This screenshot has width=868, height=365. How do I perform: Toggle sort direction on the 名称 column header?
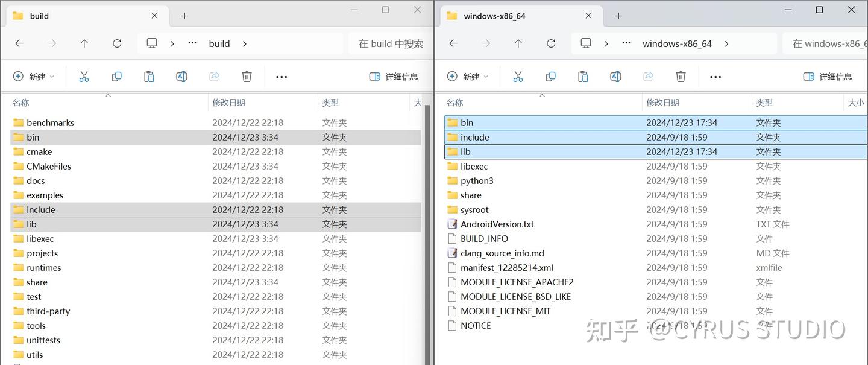click(20, 103)
